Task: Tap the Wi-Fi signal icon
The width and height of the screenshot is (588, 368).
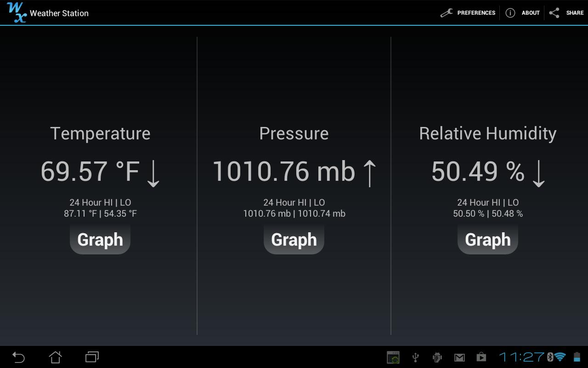Action: 560,357
